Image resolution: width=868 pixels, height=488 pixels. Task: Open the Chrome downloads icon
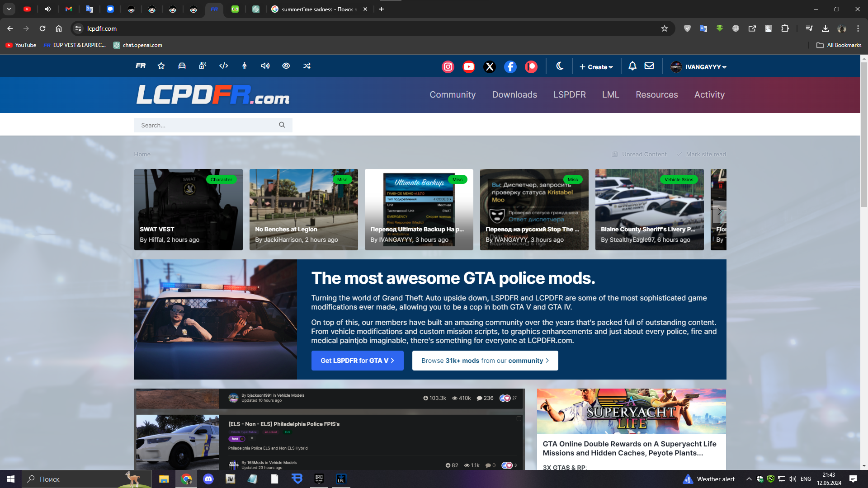pyautogui.click(x=826, y=28)
